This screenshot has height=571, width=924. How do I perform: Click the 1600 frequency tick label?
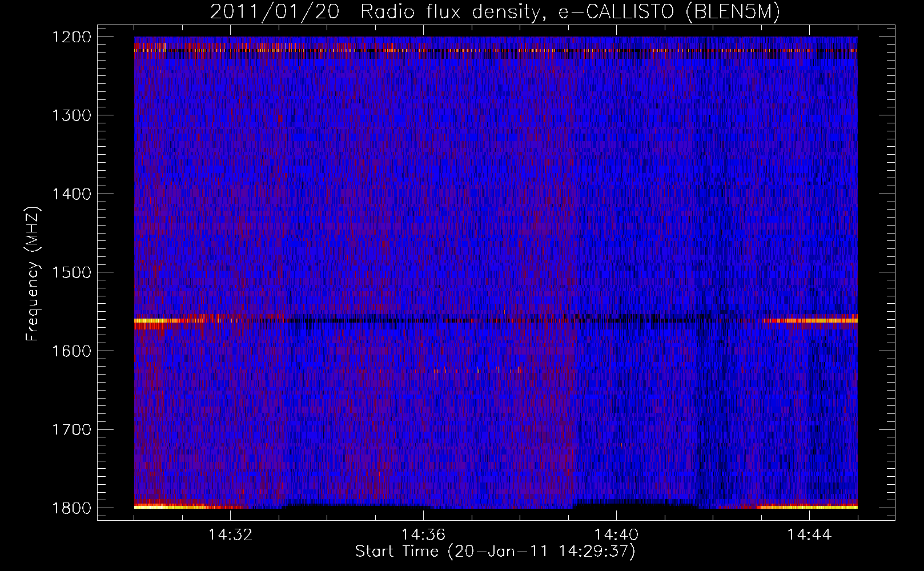[72, 351]
